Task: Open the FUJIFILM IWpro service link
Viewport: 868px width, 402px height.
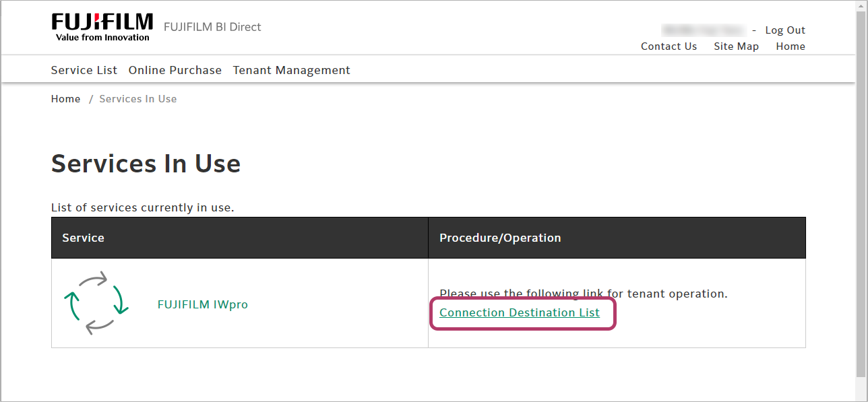Action: click(202, 304)
